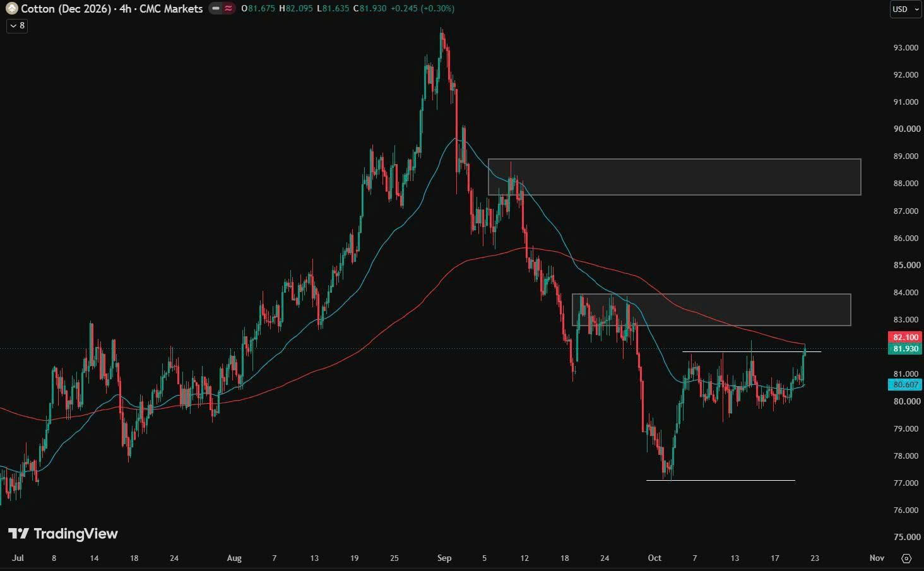The image size is (924, 571).
Task: Click the high value H82.095
Action: click(296, 9)
